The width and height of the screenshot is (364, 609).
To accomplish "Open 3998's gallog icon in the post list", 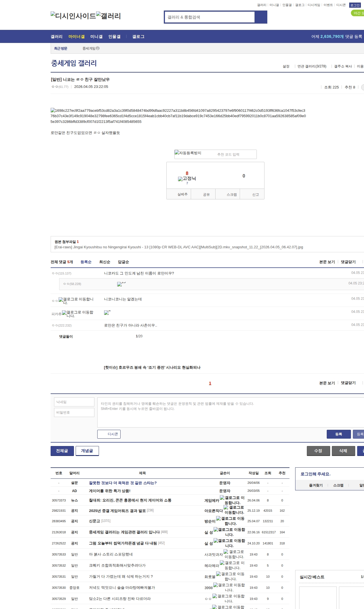I will (x=229, y=587).
